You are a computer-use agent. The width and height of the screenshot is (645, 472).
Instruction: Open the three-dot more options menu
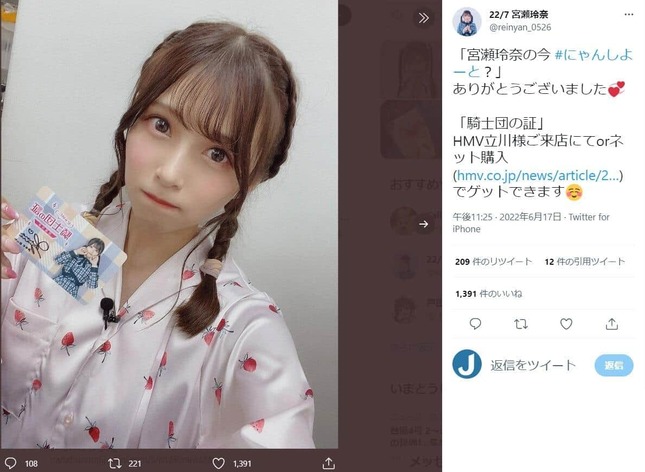[629, 14]
